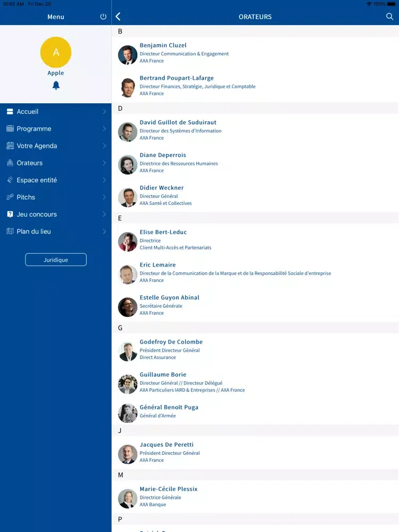Open Jeu concours from the menu
Image resolution: width=399 pixels, height=532 pixels.
pos(56,214)
